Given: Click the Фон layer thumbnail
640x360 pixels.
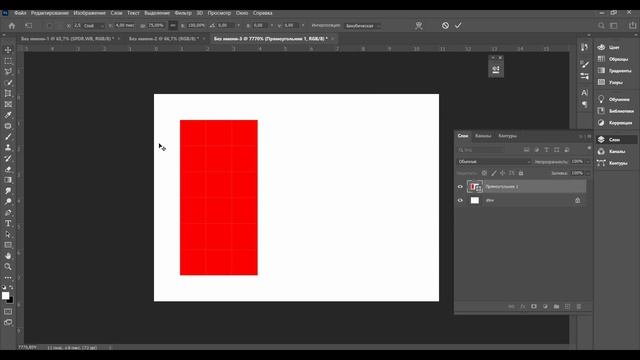Looking at the screenshot, I should 475,200.
